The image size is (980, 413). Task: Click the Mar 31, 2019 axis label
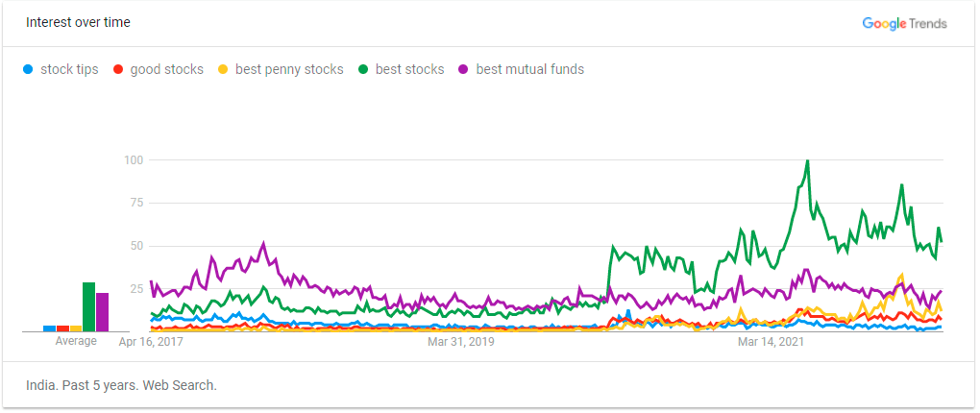[x=460, y=342]
